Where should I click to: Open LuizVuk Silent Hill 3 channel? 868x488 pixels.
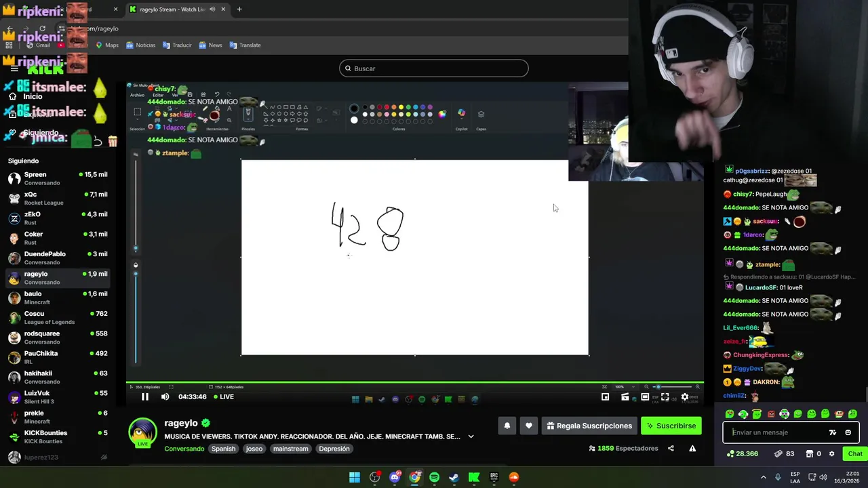coord(58,397)
